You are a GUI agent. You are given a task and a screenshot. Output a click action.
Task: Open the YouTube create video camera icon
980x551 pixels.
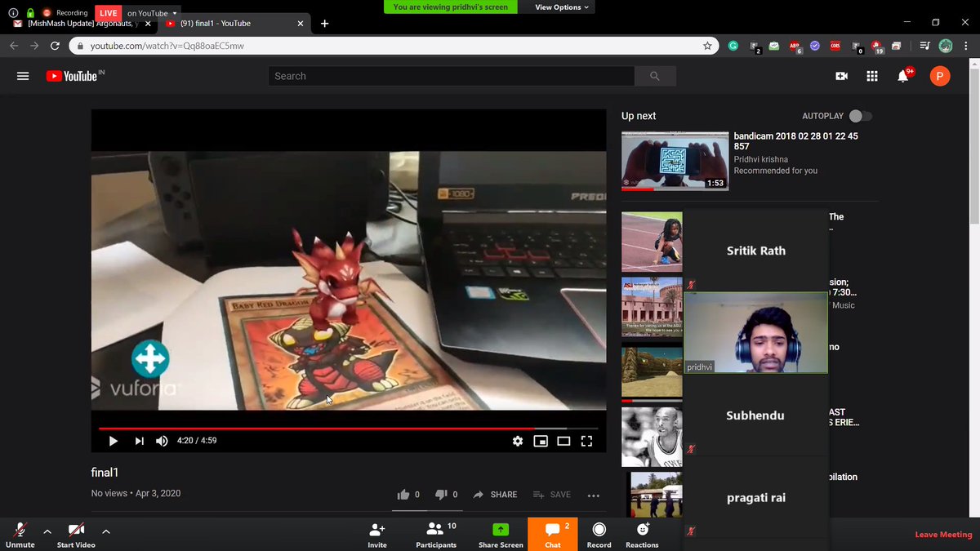(841, 76)
